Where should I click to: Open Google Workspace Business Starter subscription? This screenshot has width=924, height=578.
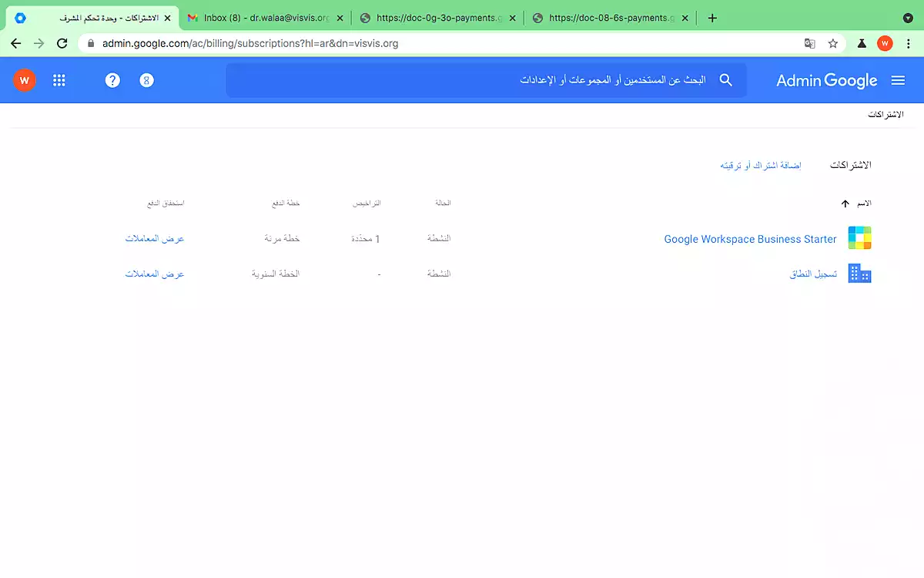click(750, 239)
